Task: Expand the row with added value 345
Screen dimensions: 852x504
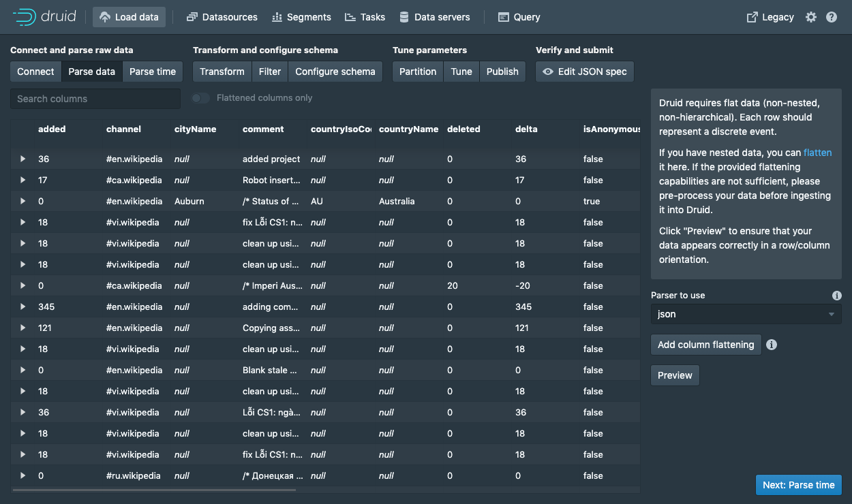Action: (x=22, y=307)
